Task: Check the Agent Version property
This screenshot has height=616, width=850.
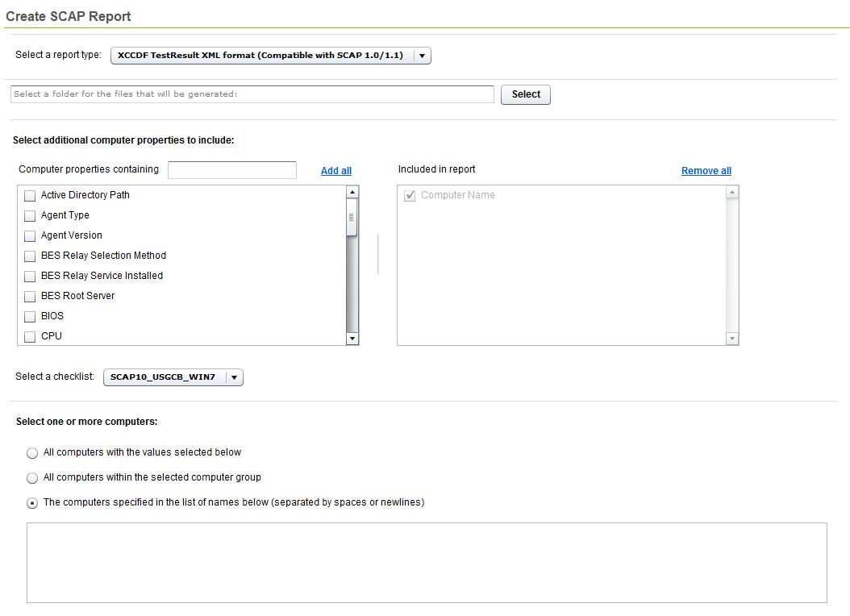Action: (29, 235)
